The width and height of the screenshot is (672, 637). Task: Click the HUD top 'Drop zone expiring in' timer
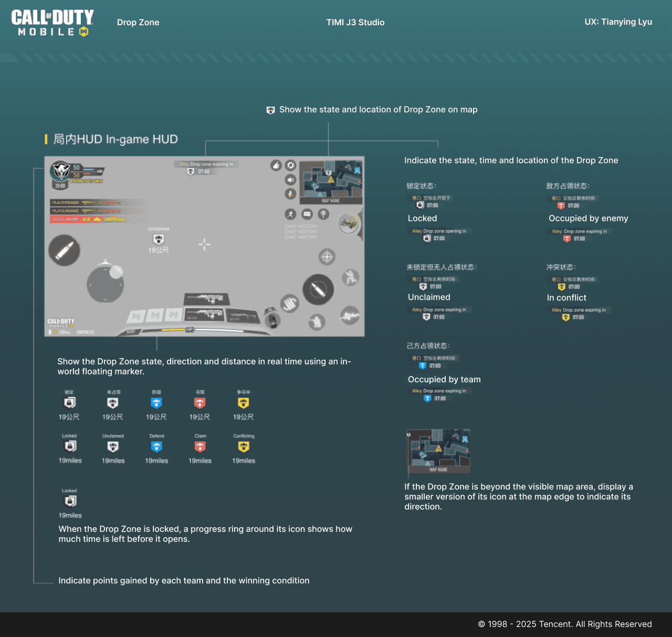pos(206,168)
